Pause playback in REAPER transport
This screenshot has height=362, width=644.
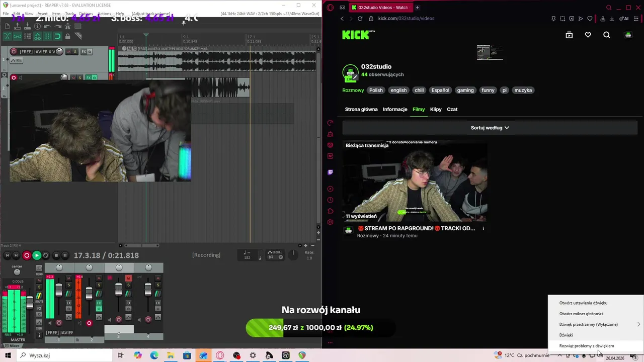click(x=65, y=255)
